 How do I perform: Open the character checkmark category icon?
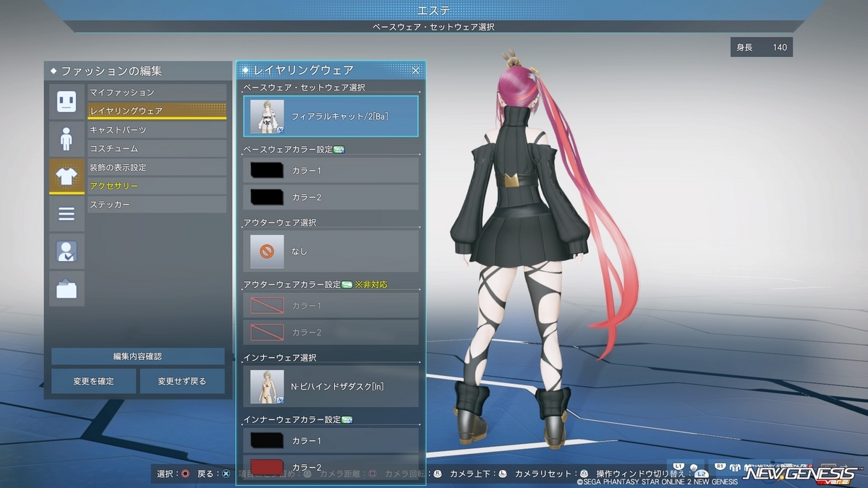click(67, 251)
